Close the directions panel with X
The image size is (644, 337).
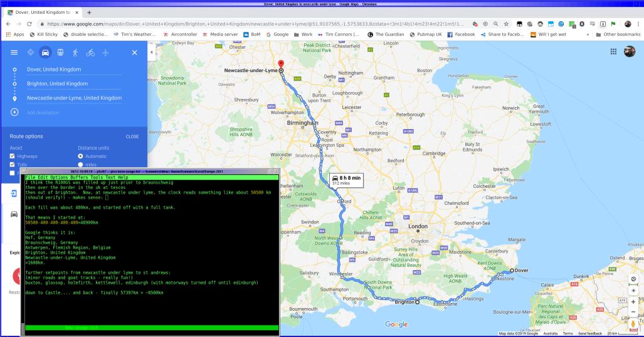coord(134,53)
